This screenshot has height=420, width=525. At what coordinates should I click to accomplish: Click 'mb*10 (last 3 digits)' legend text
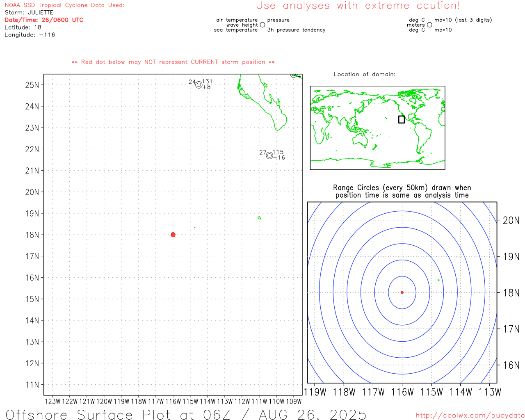click(463, 20)
